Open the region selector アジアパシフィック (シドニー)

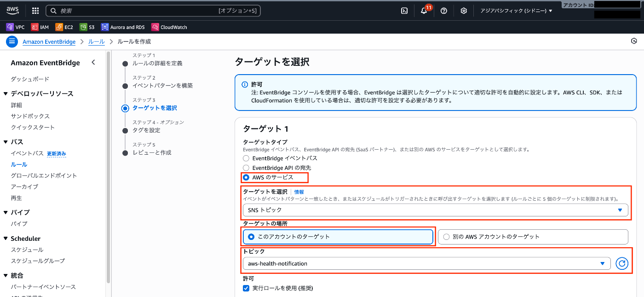pos(516,11)
